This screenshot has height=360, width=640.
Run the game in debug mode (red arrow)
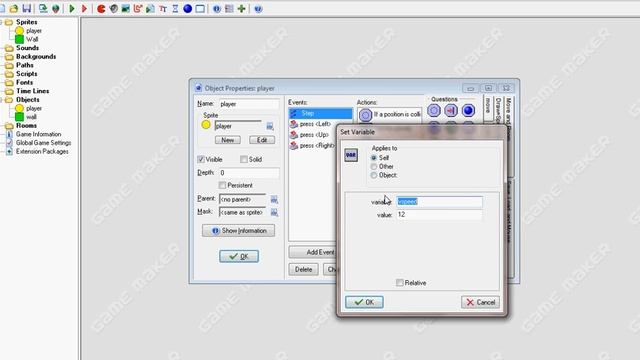click(84, 9)
